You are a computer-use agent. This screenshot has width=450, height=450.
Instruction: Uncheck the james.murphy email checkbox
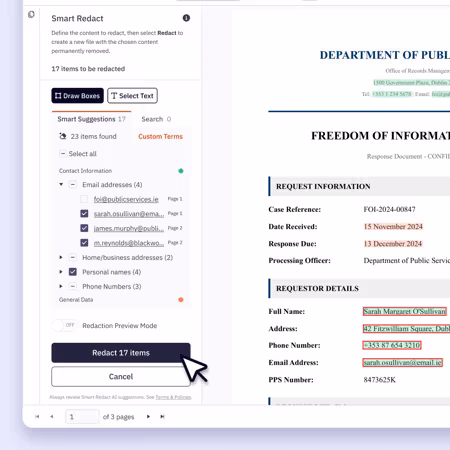pyautogui.click(x=84, y=228)
